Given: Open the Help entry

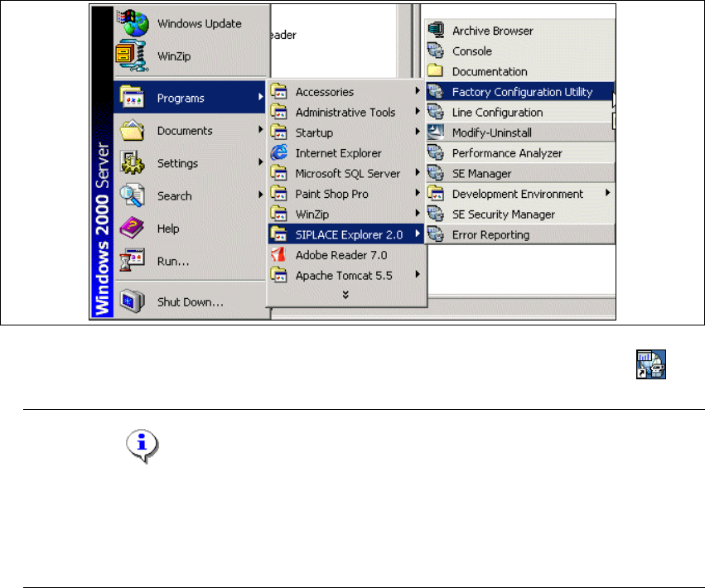Looking at the screenshot, I should click(x=191, y=229).
